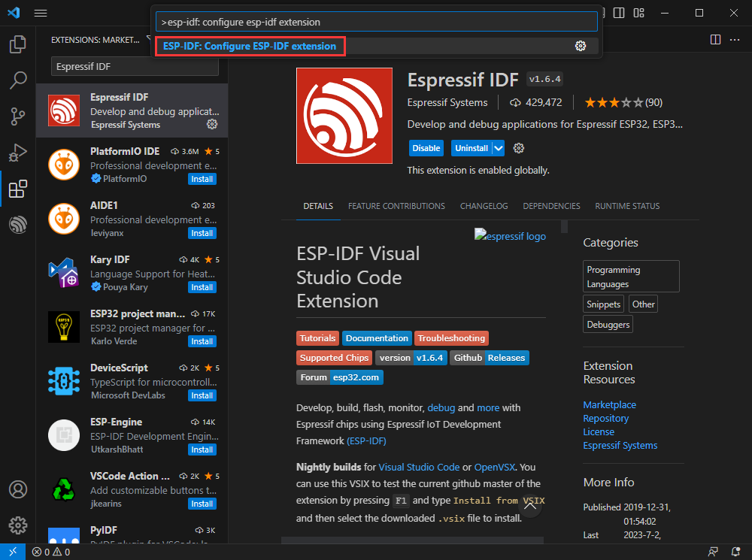Follow the OpenVSX link
752x560 pixels.
(x=495, y=467)
